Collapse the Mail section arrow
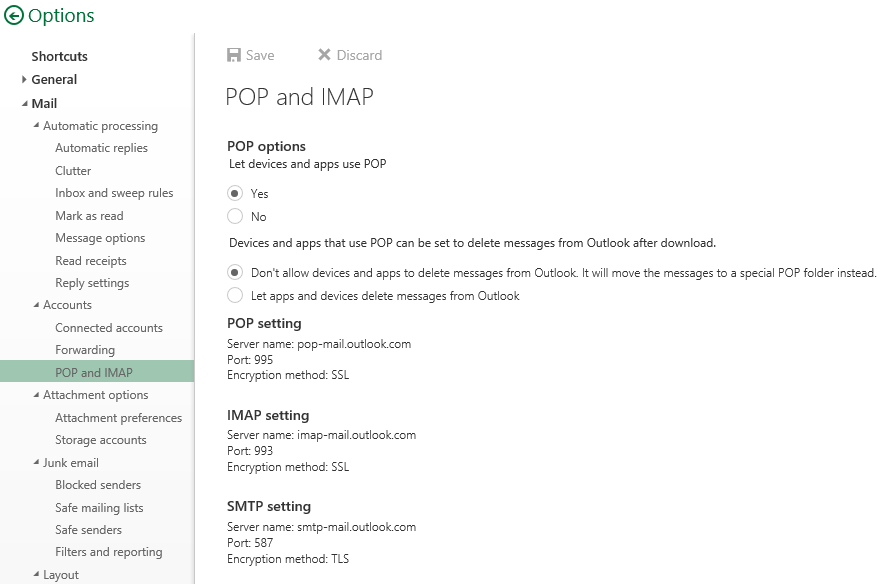This screenshot has height=584, width=884. tap(24, 104)
